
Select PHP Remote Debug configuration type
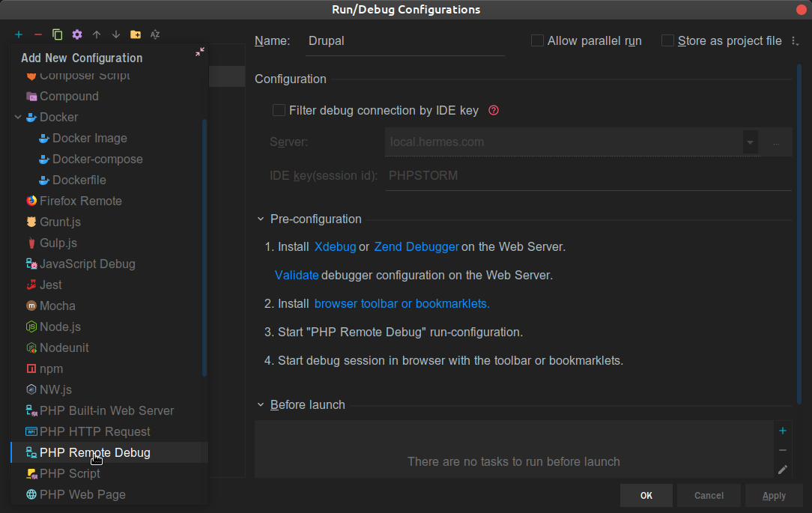point(109,452)
